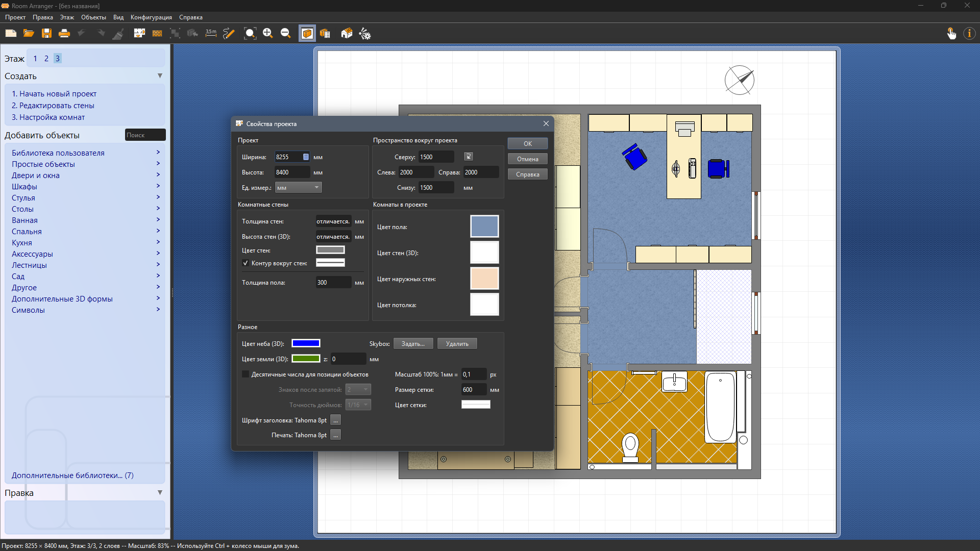Change the Цвет сетки white swatch

(476, 405)
